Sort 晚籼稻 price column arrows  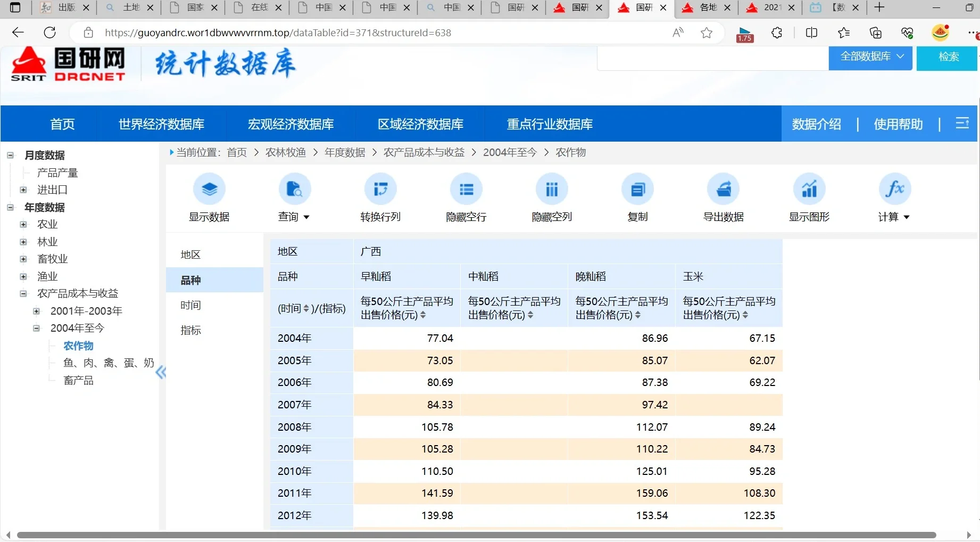point(638,315)
